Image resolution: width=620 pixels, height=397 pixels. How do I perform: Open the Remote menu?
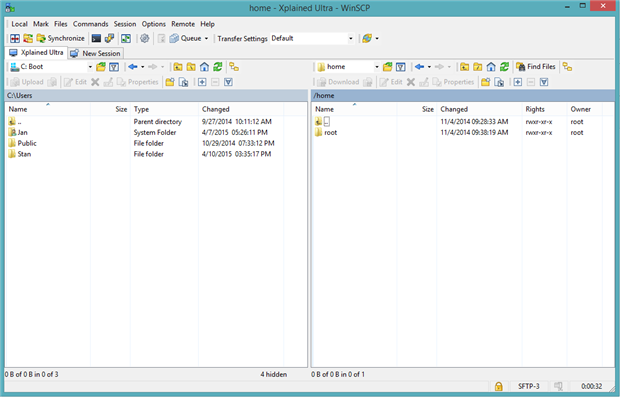coord(183,24)
